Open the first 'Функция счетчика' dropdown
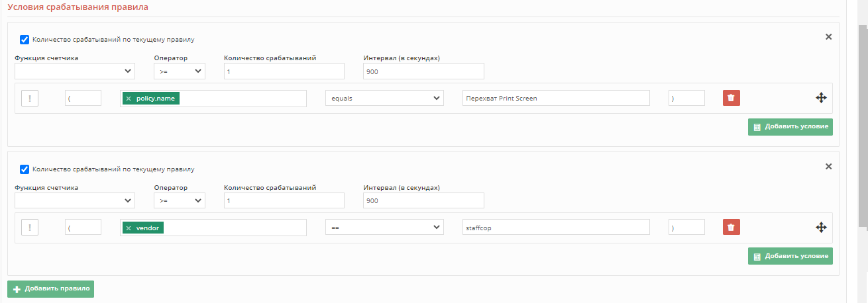The width and height of the screenshot is (868, 303). tap(75, 71)
